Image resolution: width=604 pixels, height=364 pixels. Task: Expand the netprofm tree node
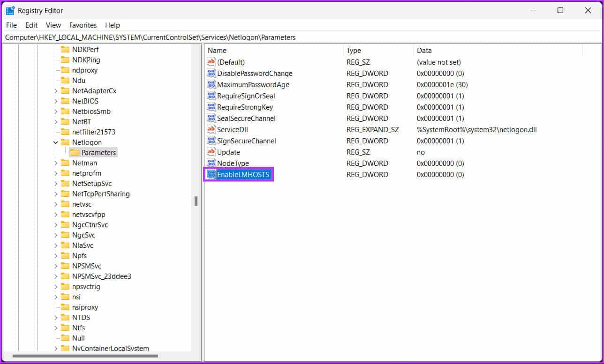click(x=56, y=173)
